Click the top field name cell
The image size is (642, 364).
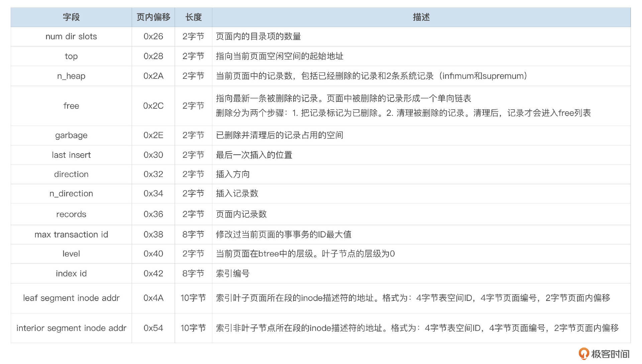tap(71, 56)
